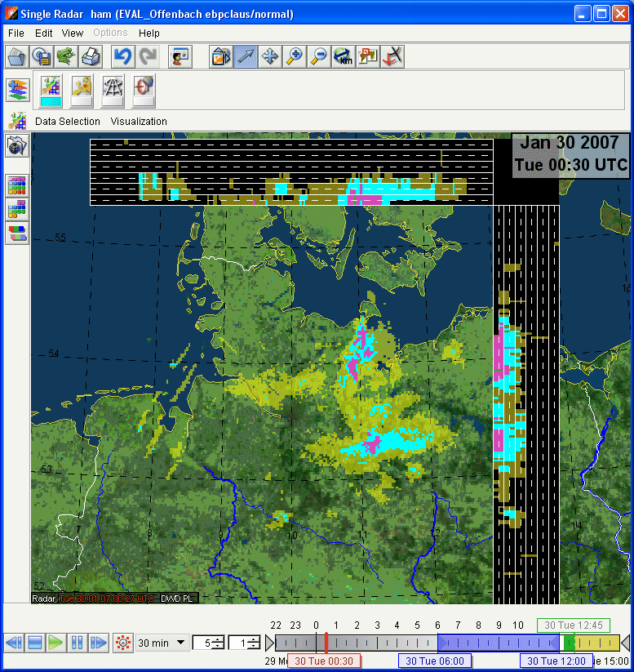Step forward one frame
The height and width of the screenshot is (672, 634).
click(98, 643)
